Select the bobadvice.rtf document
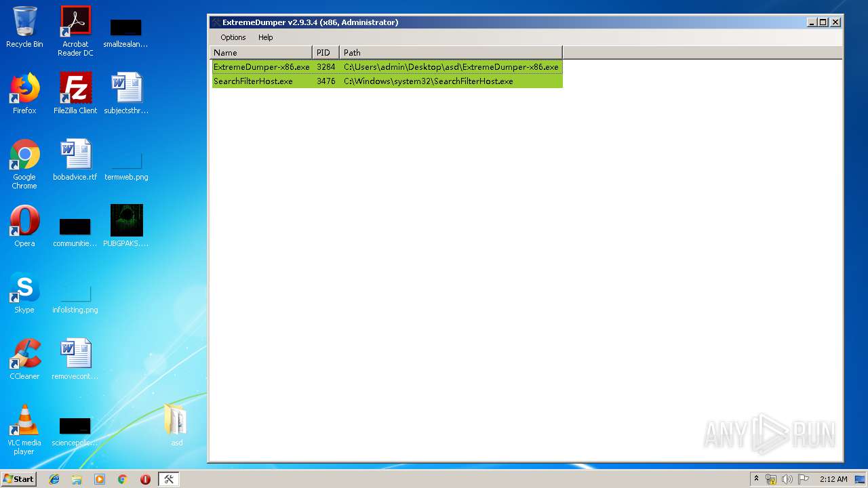Viewport: 868px width, 488px height. tap(75, 160)
